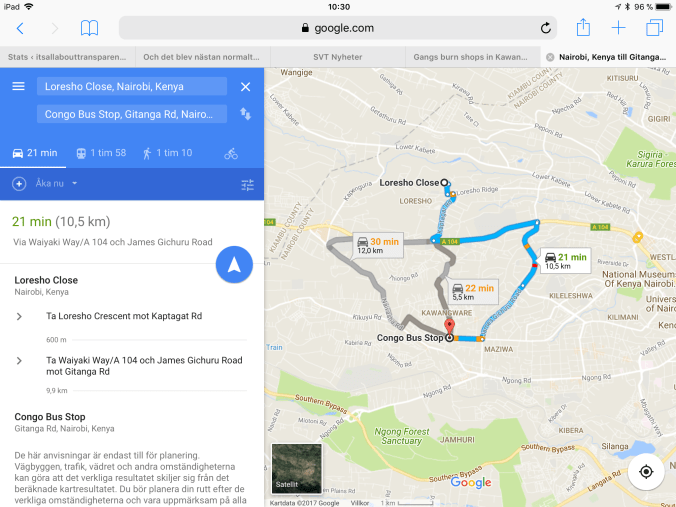Screen dimensions: 676x507
Task: Open the Safari bookmarks book icon
Action: tap(89, 28)
